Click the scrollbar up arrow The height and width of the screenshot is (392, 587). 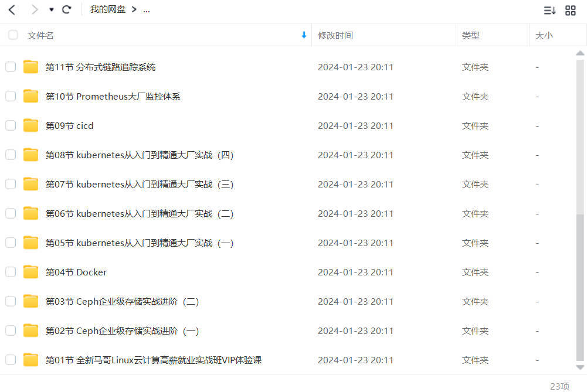pos(580,53)
